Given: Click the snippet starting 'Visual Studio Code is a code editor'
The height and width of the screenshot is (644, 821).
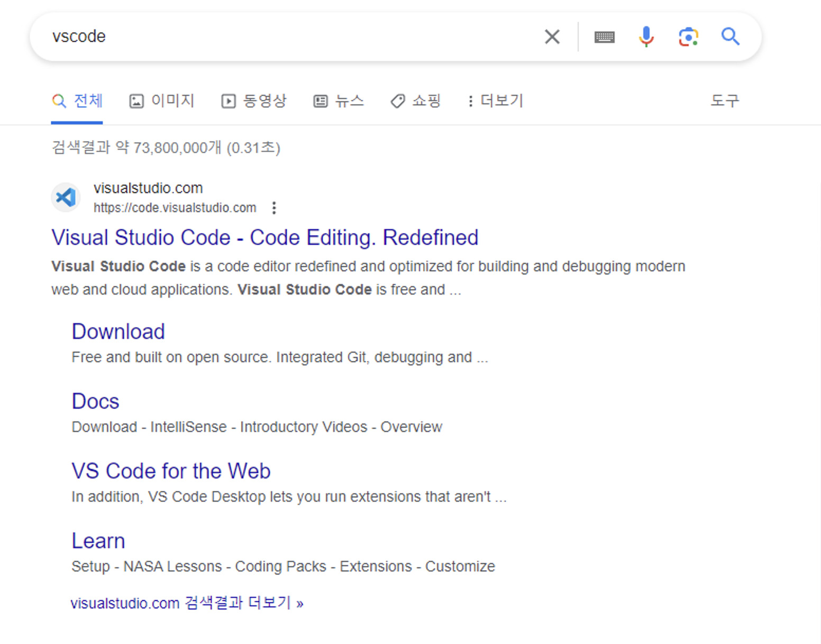Looking at the screenshot, I should (368, 278).
